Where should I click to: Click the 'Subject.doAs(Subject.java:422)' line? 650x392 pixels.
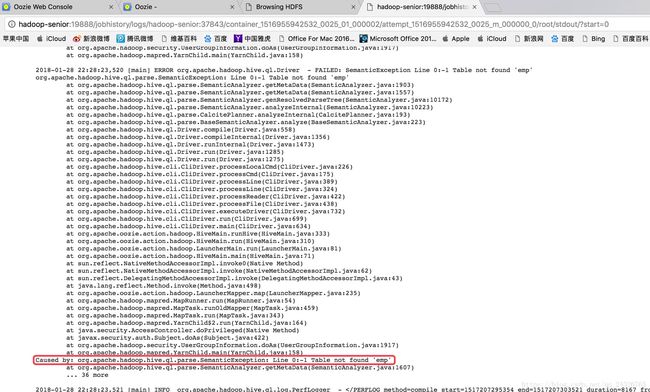(x=167, y=339)
